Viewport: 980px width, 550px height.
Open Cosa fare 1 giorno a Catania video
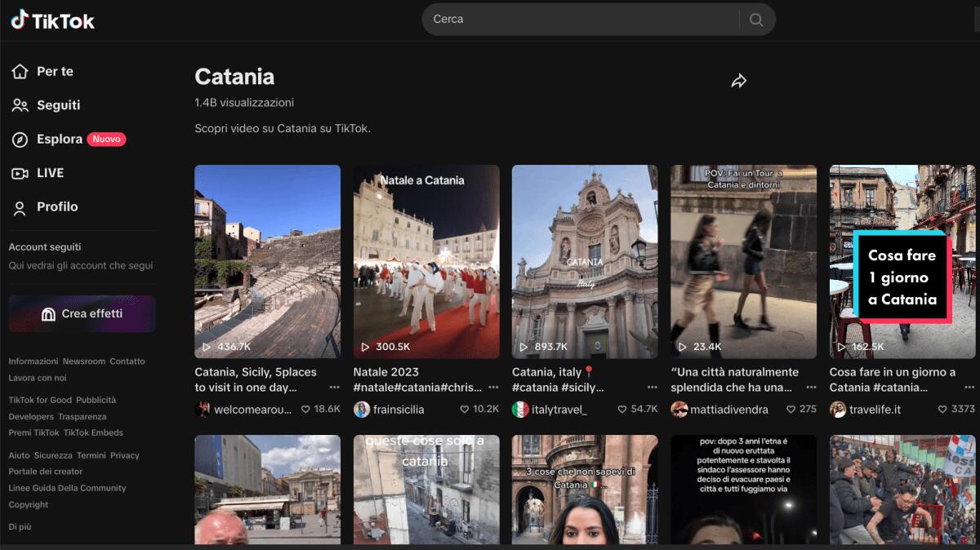click(902, 262)
